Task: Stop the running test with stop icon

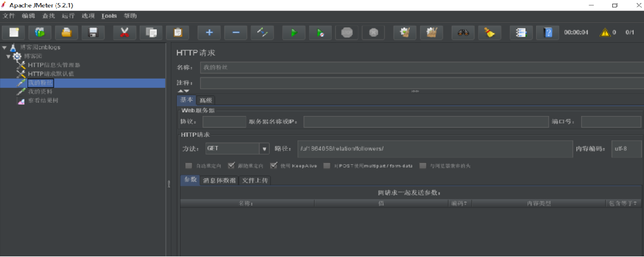Action: coord(346,32)
